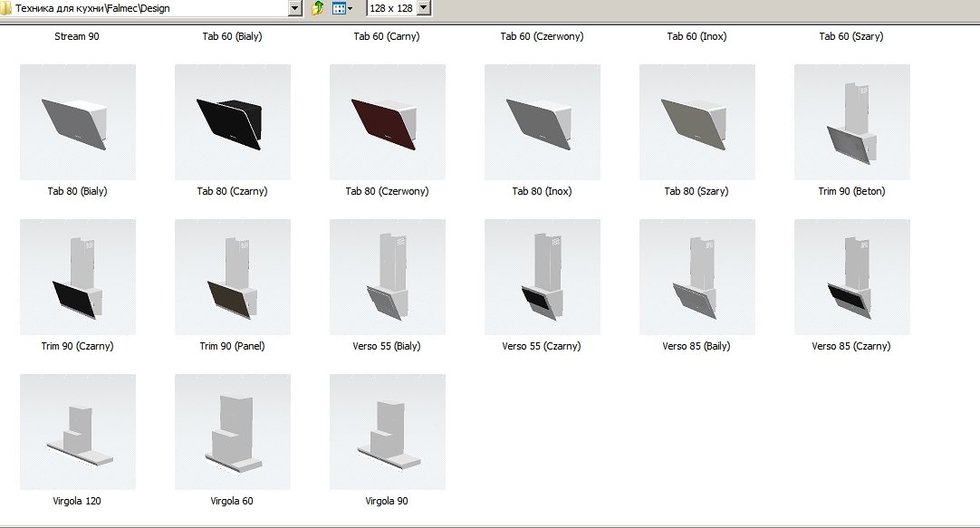Select the Verso 55 (Czarny) thumbnail

tap(543, 277)
